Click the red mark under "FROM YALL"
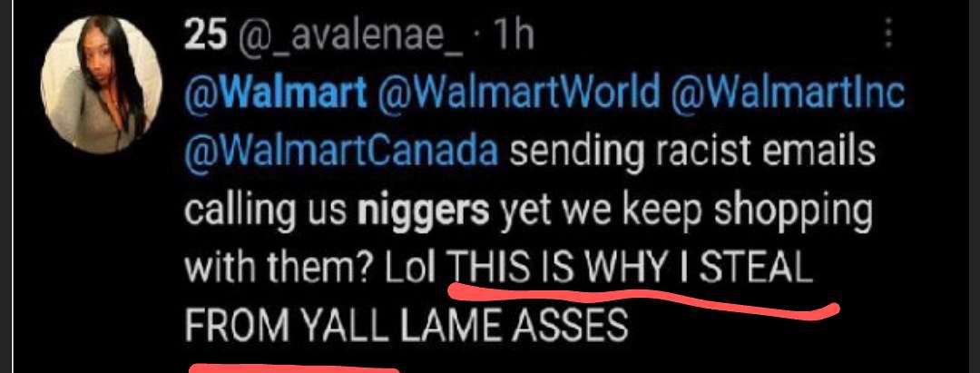The height and width of the screenshot is (373, 980). 294,369
